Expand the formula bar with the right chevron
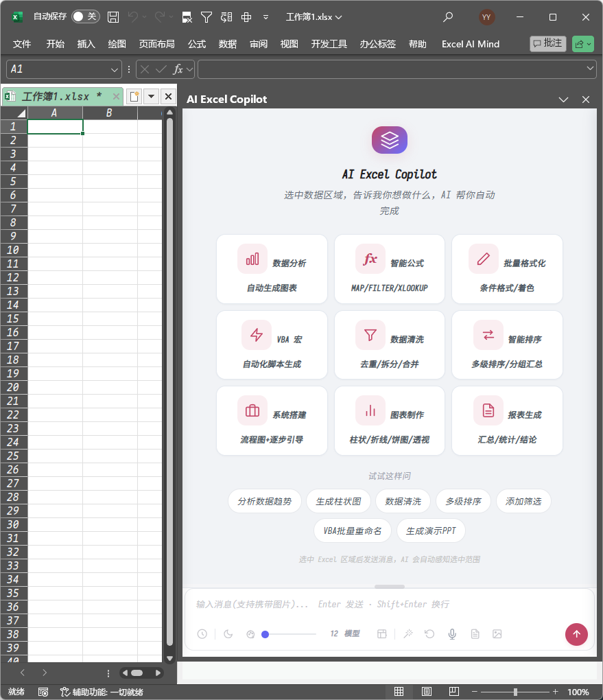 [590, 69]
